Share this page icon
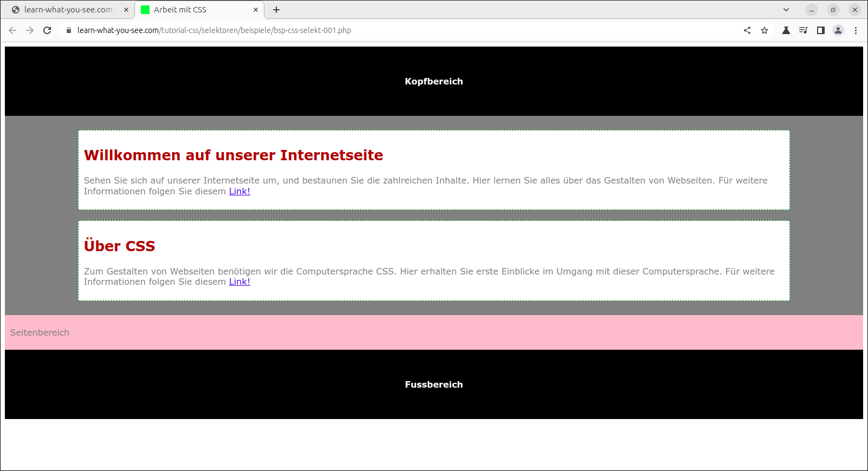Image resolution: width=868 pixels, height=471 pixels. [x=747, y=30]
